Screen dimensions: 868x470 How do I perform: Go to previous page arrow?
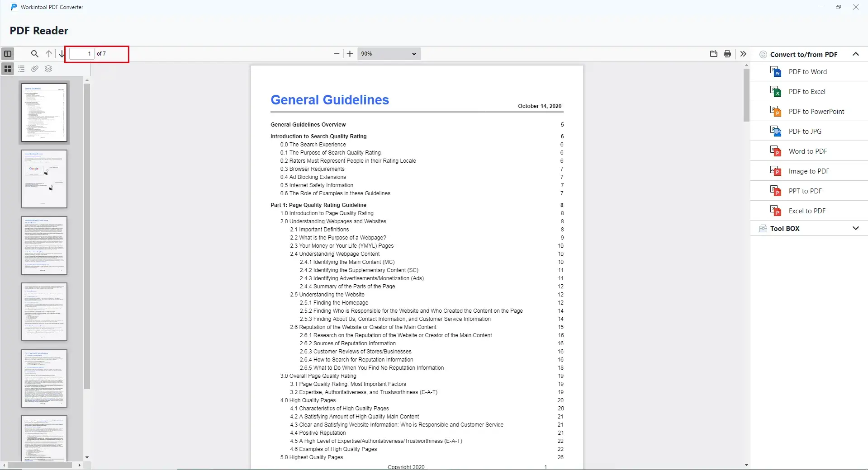49,54
